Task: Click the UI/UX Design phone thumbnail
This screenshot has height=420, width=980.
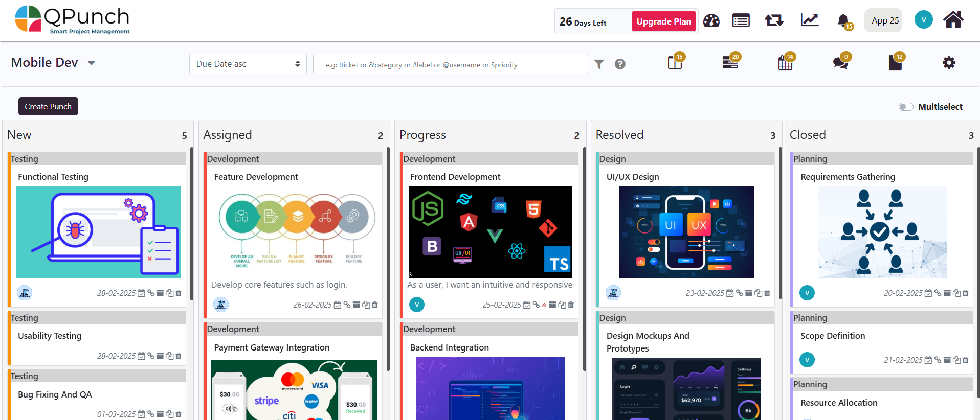Action: click(x=686, y=232)
